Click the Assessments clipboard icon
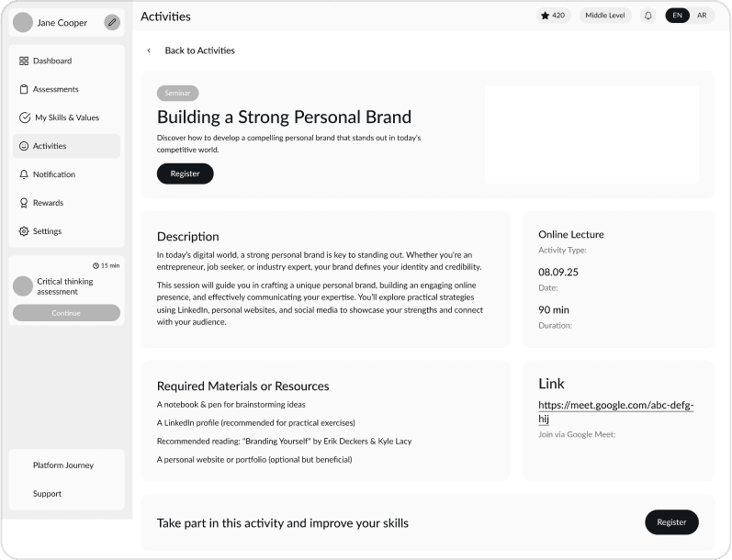The image size is (732, 560). 24,89
